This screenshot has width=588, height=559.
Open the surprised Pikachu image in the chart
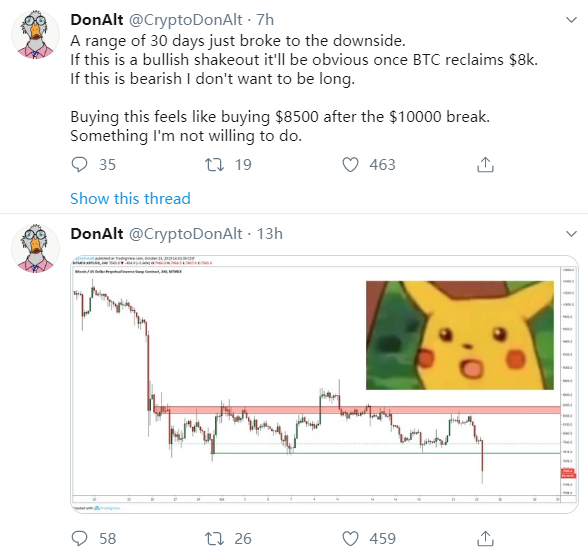tap(460, 335)
